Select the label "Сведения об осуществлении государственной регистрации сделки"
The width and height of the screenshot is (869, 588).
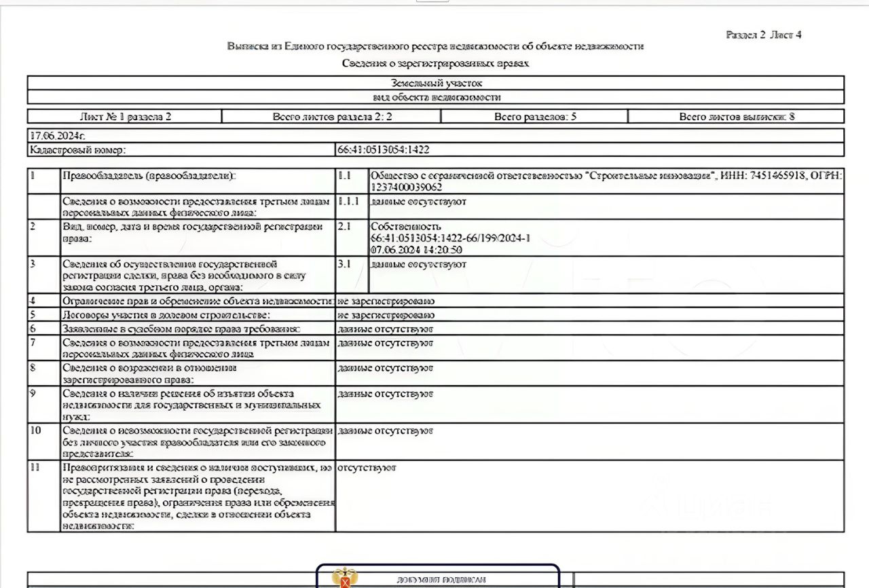click(x=185, y=276)
